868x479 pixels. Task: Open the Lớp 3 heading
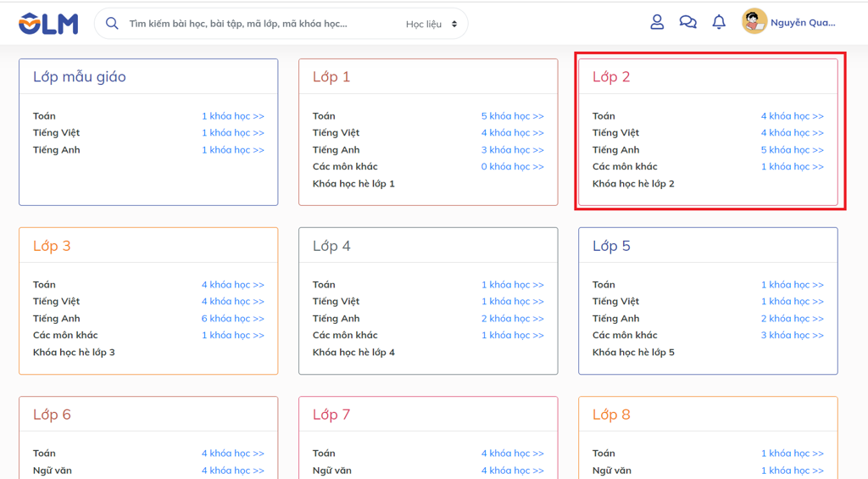click(52, 245)
